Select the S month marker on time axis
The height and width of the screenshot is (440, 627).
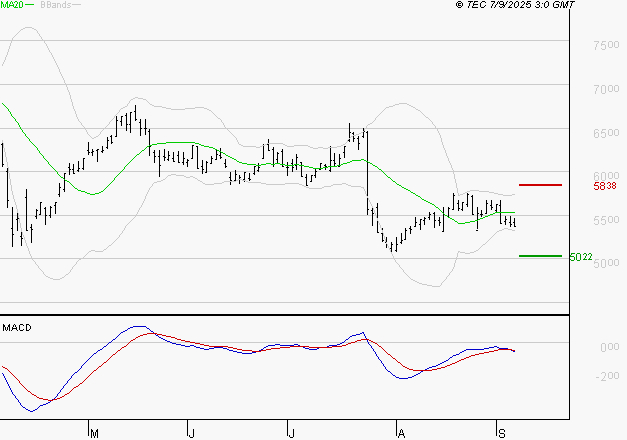coord(501,433)
